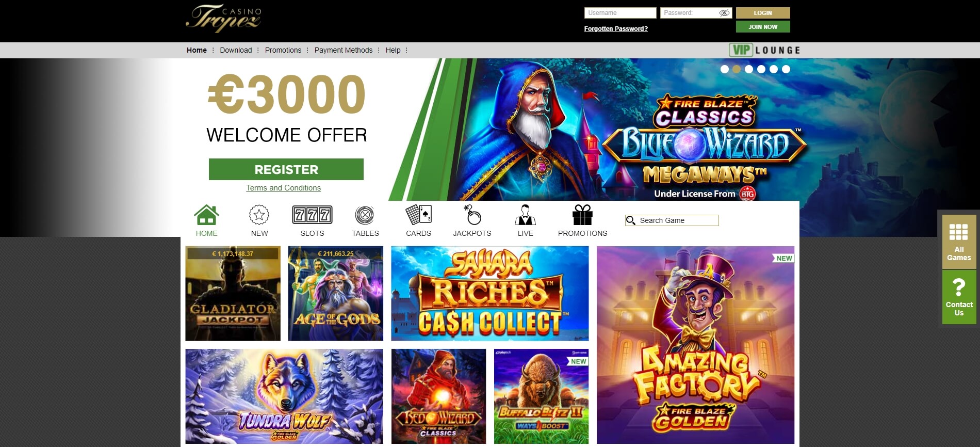Select the last banner carousel dot
This screenshot has height=447, width=980.
tap(786, 69)
